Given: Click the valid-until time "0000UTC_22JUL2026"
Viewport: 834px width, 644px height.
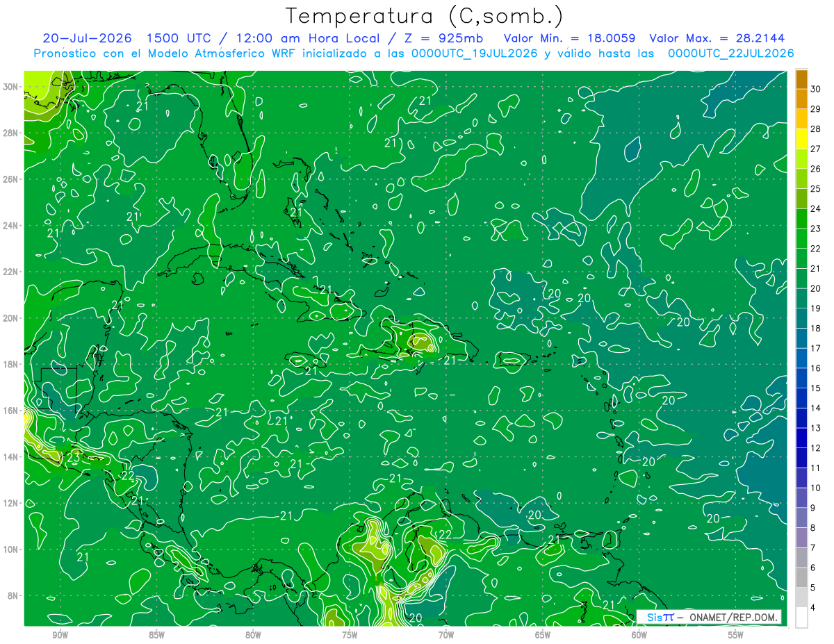Looking at the screenshot, I should pos(730,53).
